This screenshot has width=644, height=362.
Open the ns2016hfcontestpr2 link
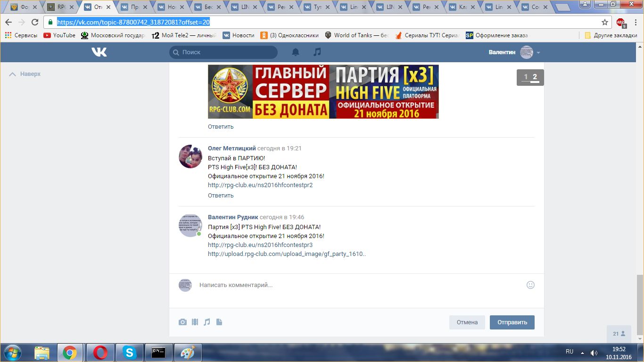click(x=260, y=185)
